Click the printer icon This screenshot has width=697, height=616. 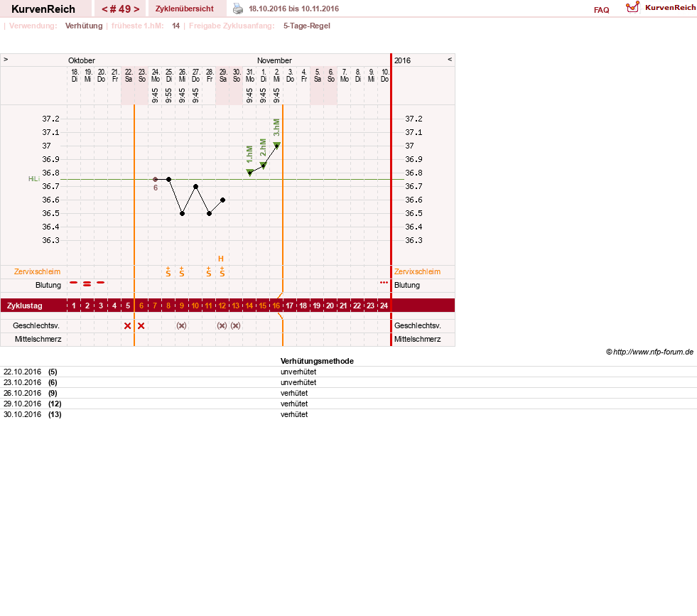[x=238, y=9]
